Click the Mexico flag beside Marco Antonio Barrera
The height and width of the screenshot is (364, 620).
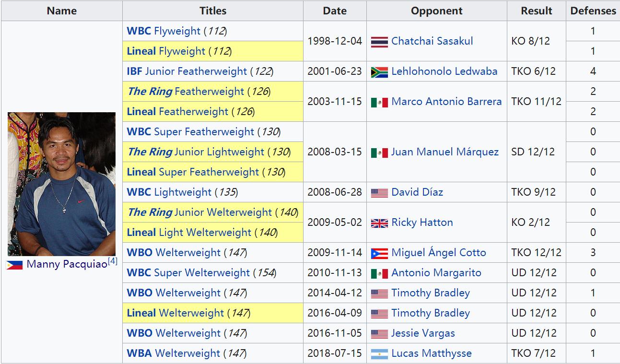pyautogui.click(x=379, y=102)
